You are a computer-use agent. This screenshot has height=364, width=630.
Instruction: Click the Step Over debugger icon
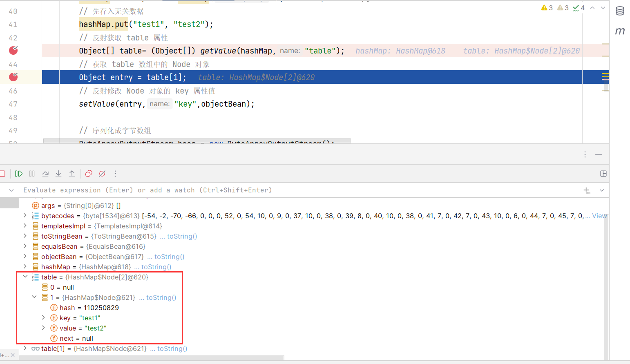click(x=45, y=174)
